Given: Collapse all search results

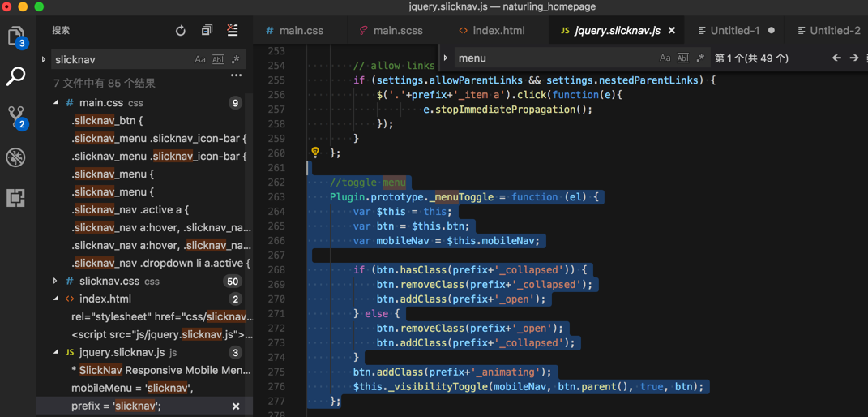Looking at the screenshot, I should pyautogui.click(x=207, y=31).
